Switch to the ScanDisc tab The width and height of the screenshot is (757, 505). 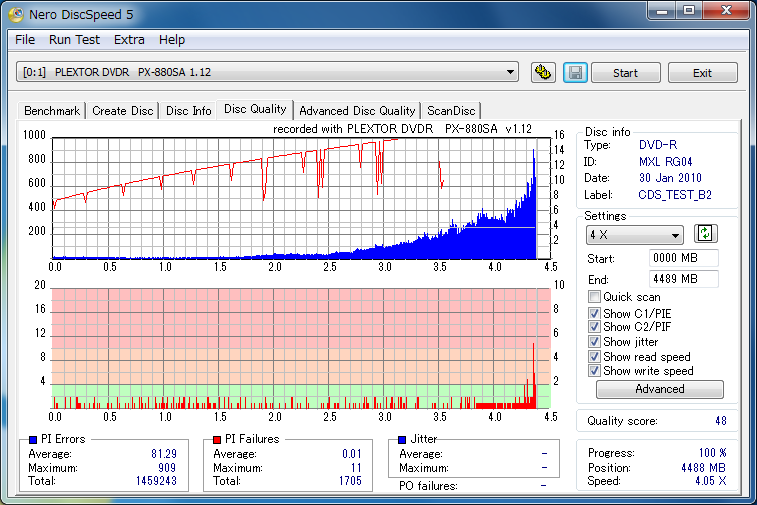tap(451, 111)
